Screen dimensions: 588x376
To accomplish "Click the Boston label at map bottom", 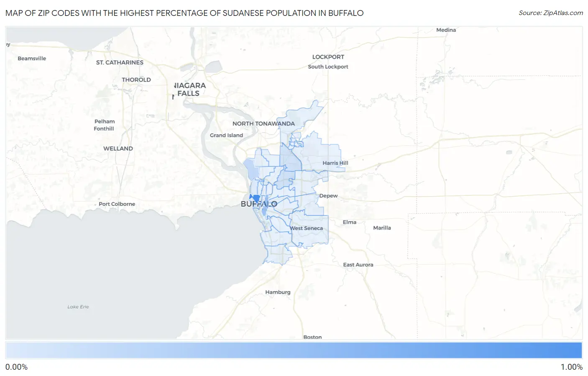I will click(x=312, y=337).
